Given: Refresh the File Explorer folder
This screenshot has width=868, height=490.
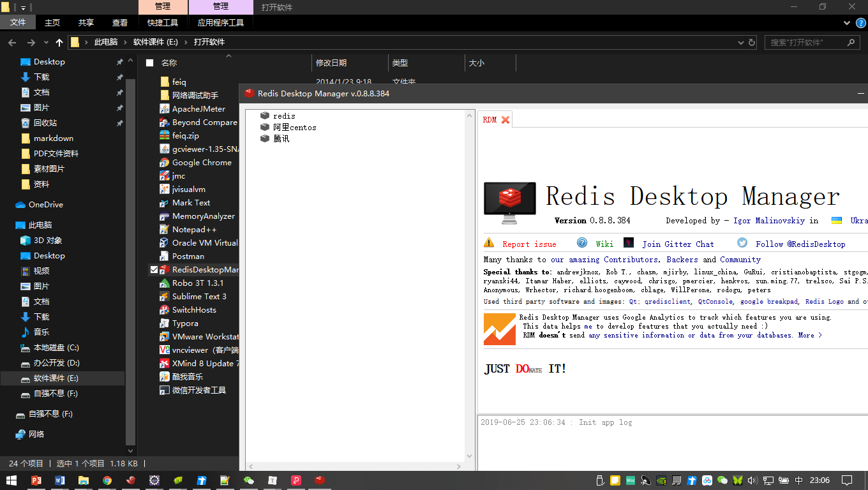Looking at the screenshot, I should pyautogui.click(x=752, y=43).
